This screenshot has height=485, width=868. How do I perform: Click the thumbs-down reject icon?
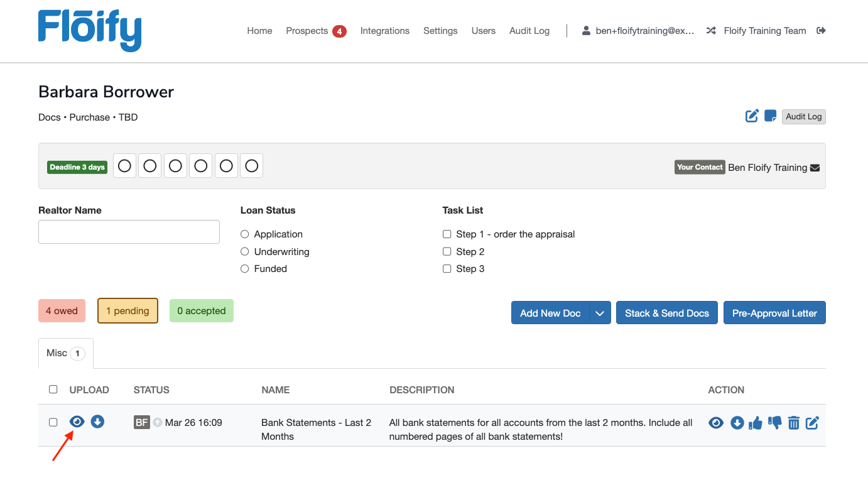(x=774, y=423)
